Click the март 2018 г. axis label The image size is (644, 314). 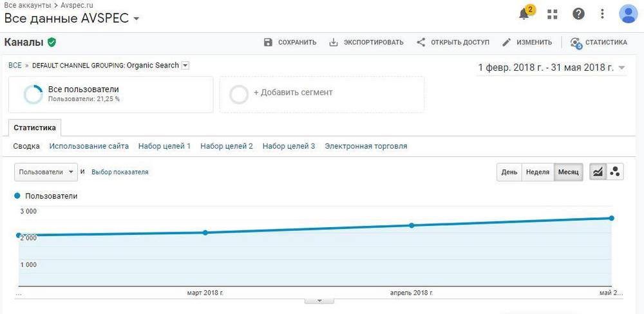point(205,293)
